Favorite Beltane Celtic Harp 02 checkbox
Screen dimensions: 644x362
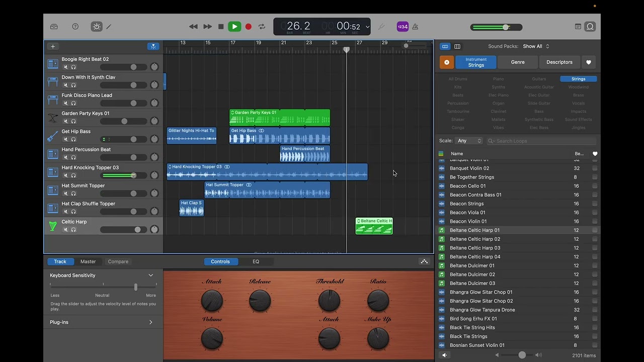coord(595,239)
